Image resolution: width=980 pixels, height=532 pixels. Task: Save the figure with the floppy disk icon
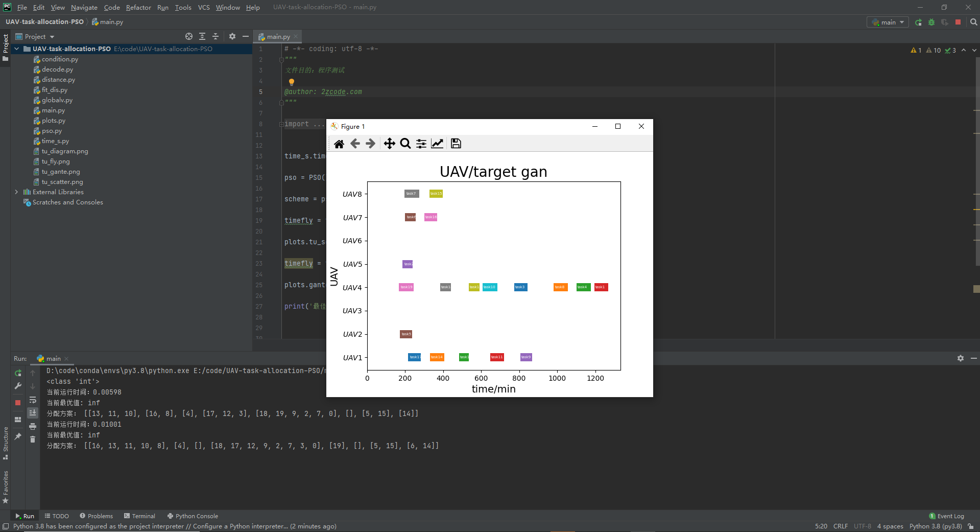click(456, 144)
